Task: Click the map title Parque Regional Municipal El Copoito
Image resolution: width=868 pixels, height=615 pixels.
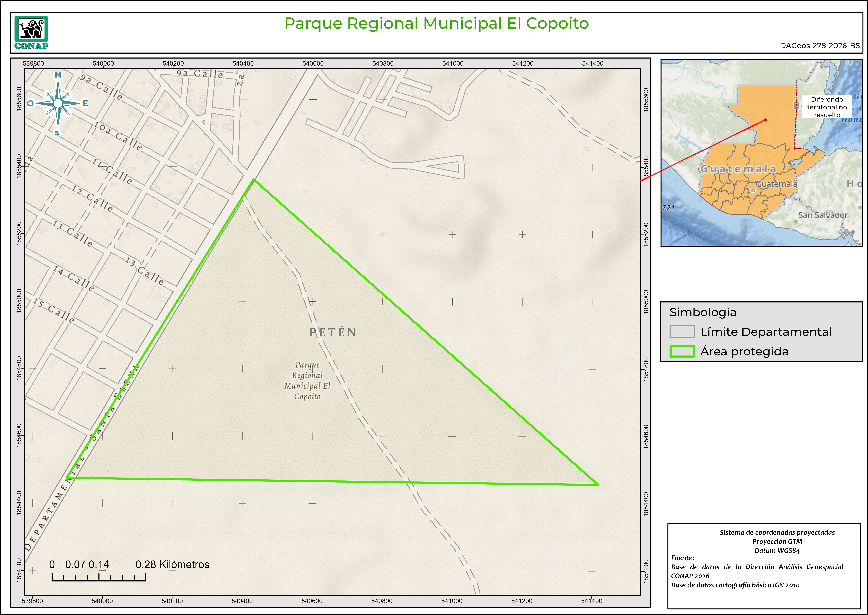Action: 436,23
